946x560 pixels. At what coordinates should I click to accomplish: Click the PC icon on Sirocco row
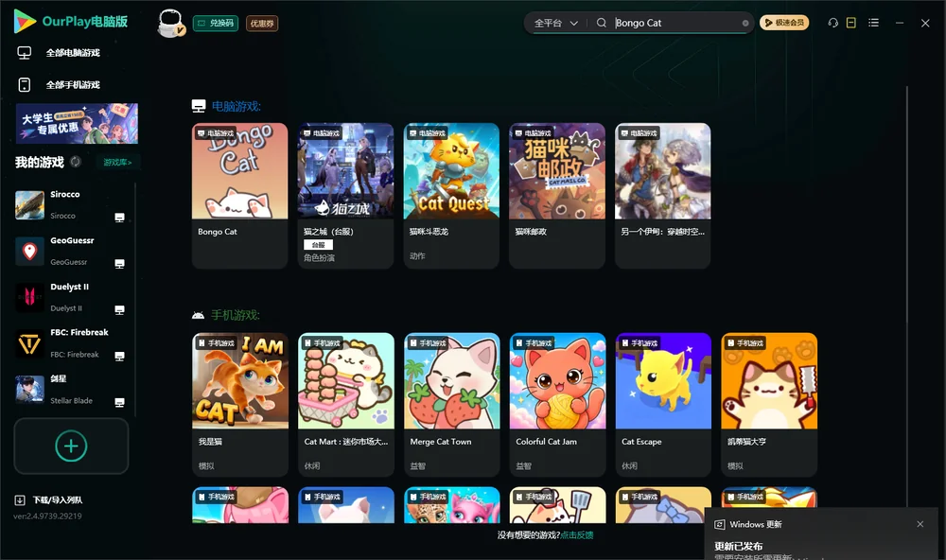coord(119,218)
